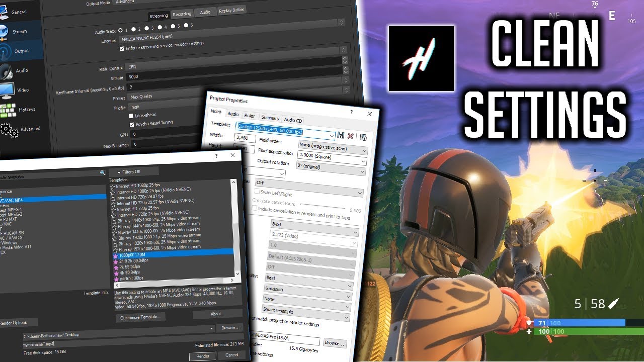Toggle Enforce streaming service encoder settings checkbox
This screenshot has width=644, height=362.
121,49
